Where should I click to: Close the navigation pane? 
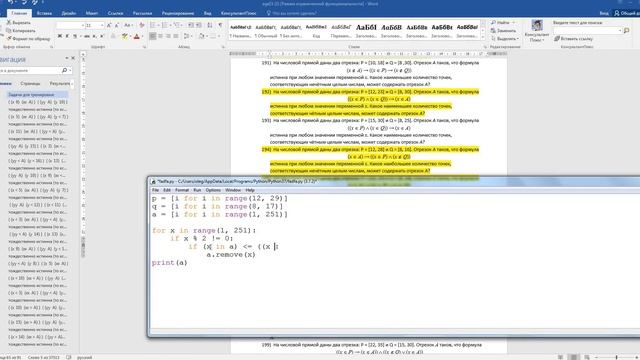[x=73, y=58]
